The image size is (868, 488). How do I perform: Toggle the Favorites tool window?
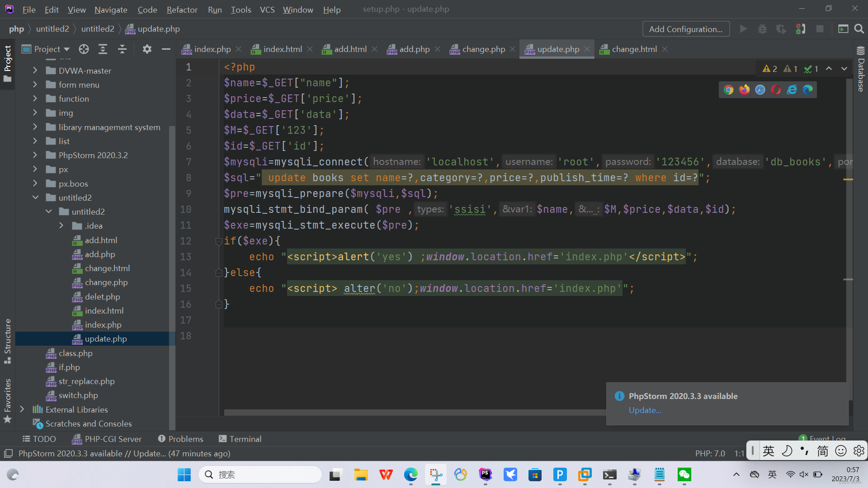pos(7,400)
